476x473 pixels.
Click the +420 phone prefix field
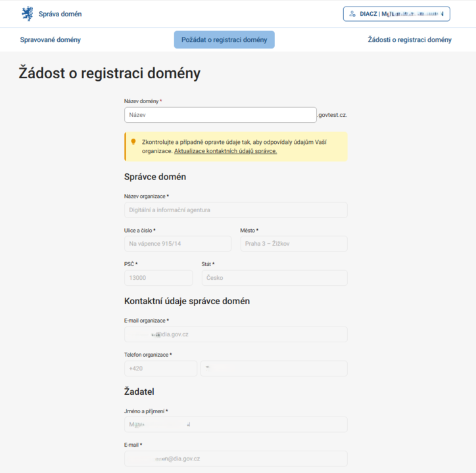pos(160,369)
